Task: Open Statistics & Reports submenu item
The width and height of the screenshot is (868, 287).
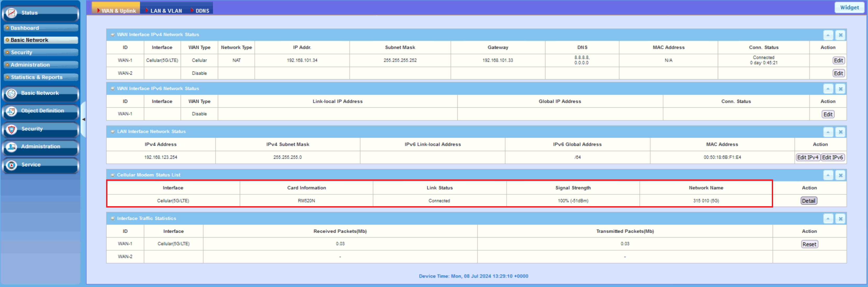Action: tap(36, 77)
